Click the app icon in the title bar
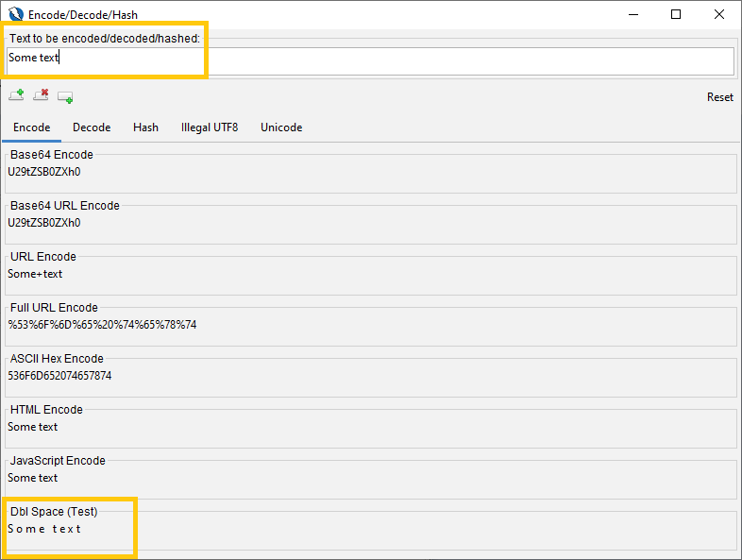 point(16,14)
